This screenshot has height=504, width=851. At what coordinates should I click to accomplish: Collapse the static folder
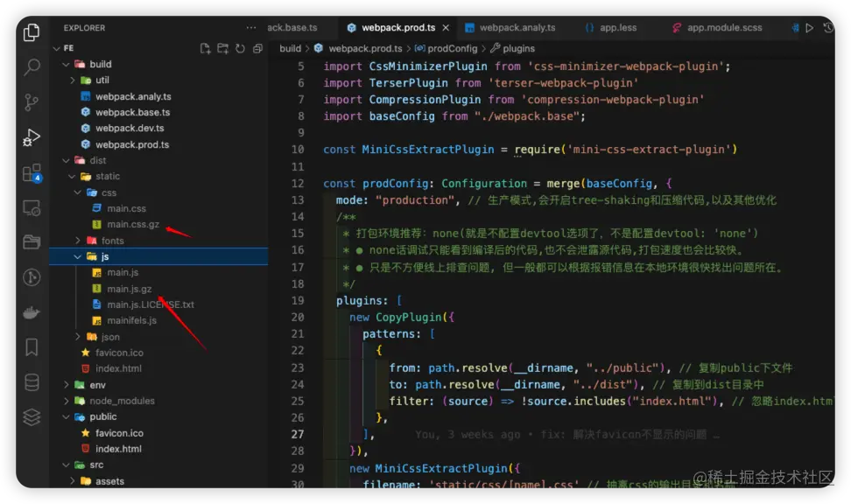72,177
